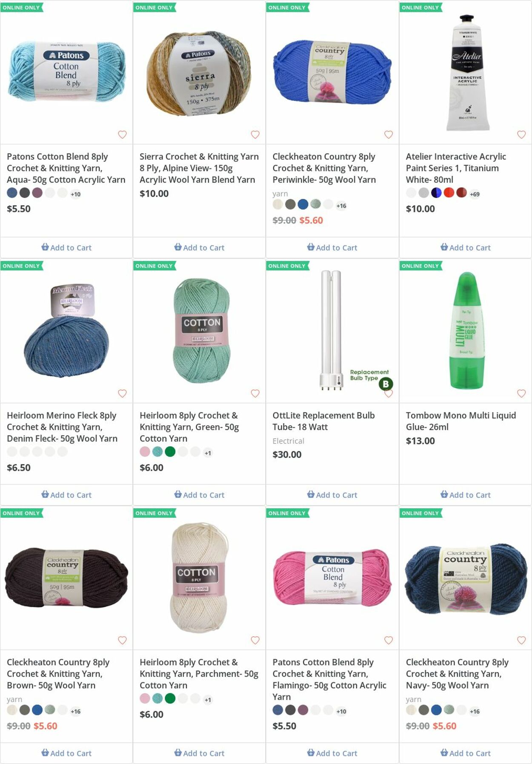This screenshot has height=764, width=532.
Task: Favorite the Patons Cotton Blend Aqua yarn
Action: pos(122,134)
